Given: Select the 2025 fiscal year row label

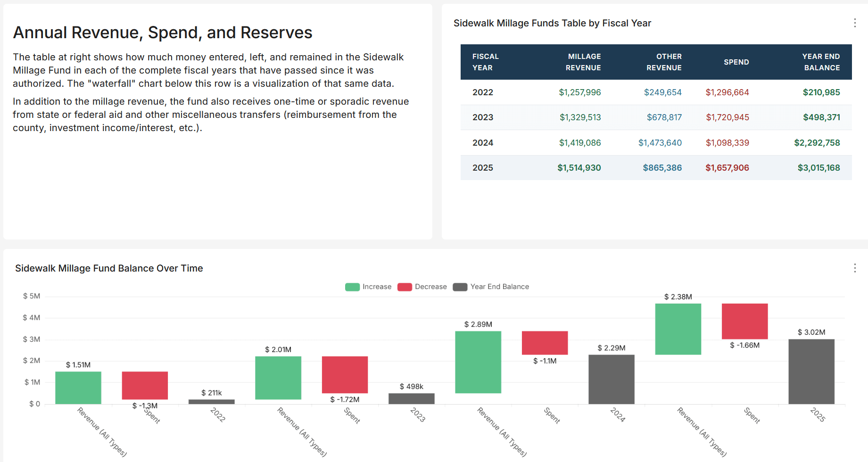Looking at the screenshot, I should [x=483, y=168].
